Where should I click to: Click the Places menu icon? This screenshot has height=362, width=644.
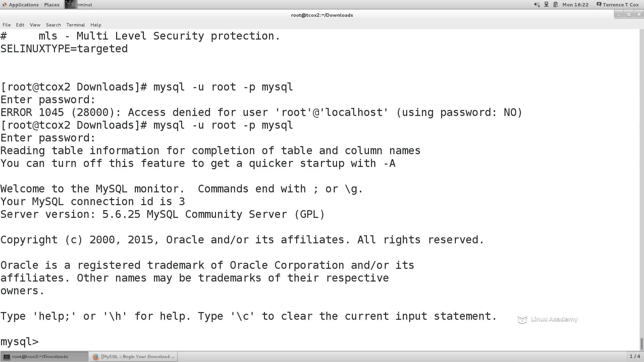52,4
